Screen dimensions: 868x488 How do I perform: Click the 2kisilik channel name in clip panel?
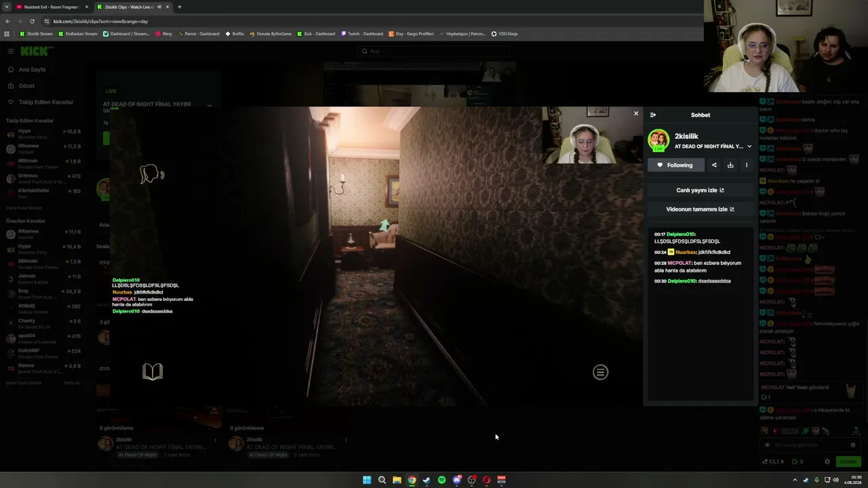[x=686, y=136]
